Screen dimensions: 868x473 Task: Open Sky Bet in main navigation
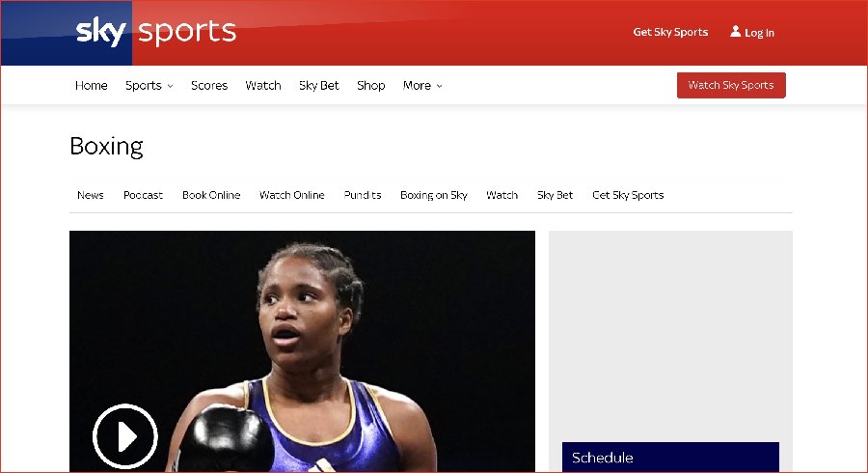(319, 85)
